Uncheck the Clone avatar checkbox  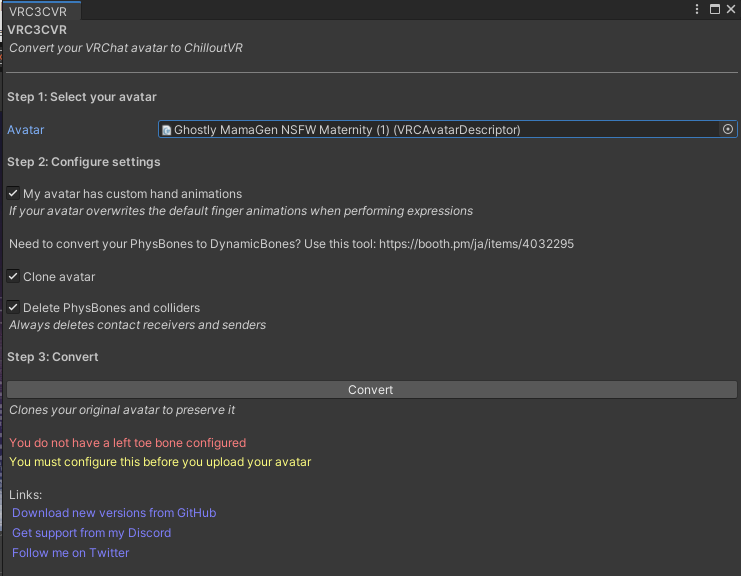[x=13, y=276]
